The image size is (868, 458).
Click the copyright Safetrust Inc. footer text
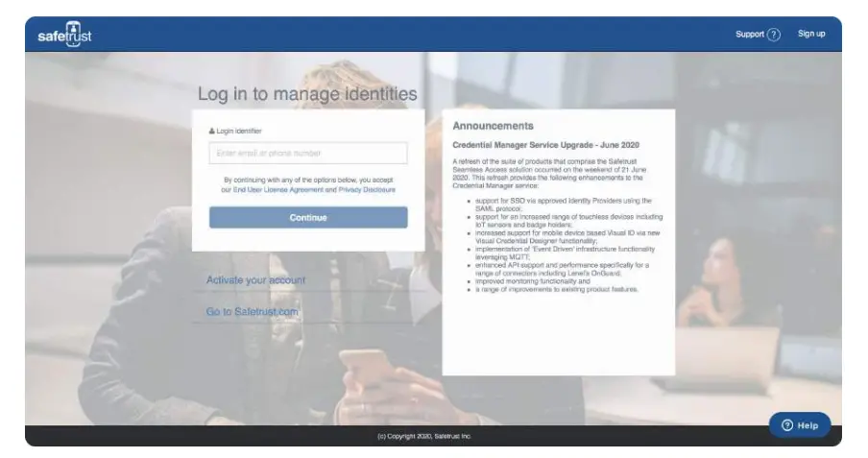point(424,437)
